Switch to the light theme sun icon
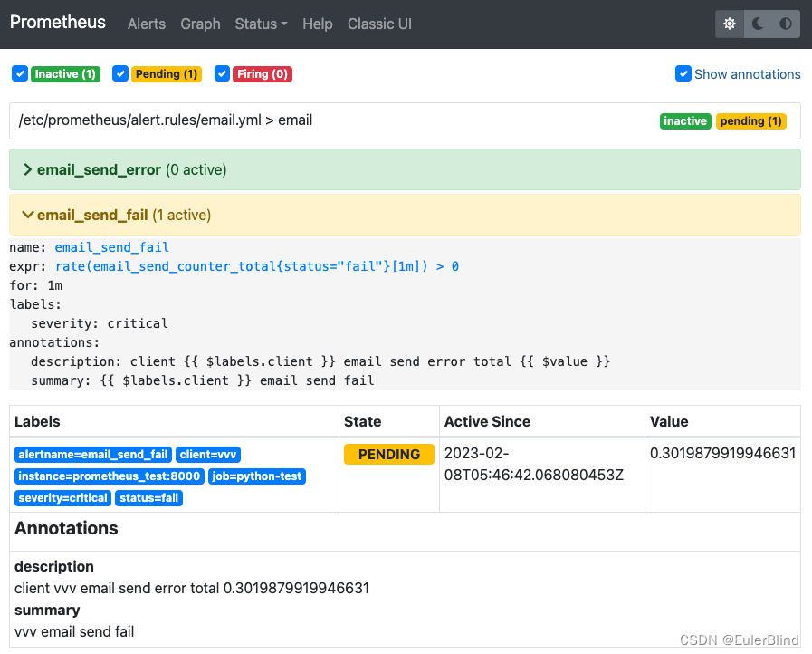The width and height of the screenshot is (812, 654). 729,24
